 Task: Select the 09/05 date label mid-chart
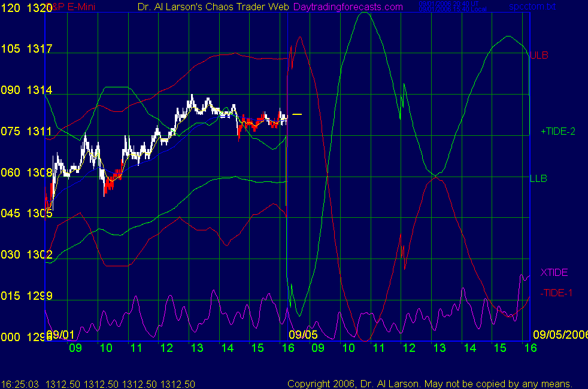pyautogui.click(x=302, y=334)
